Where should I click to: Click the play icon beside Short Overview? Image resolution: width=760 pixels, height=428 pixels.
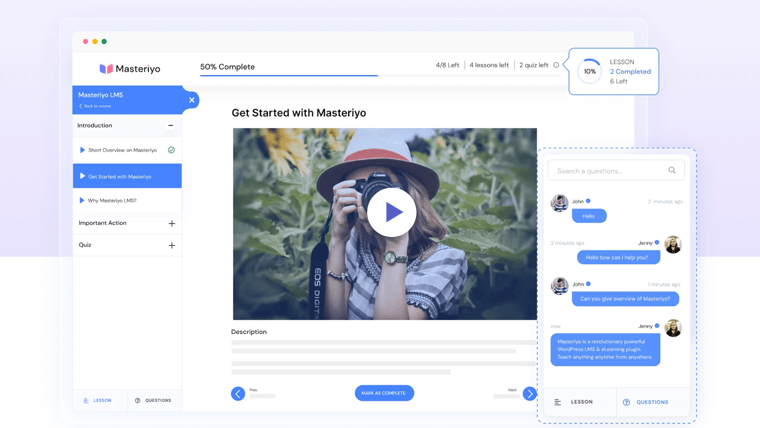pos(82,150)
